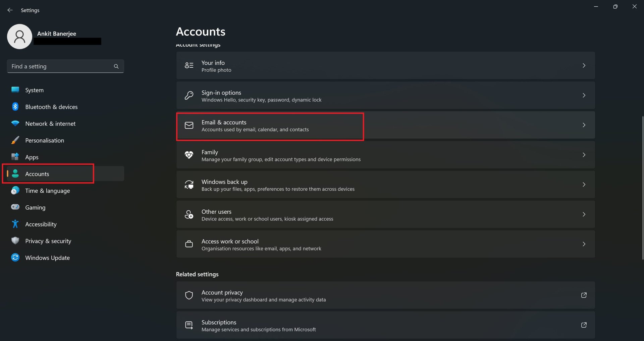Click the user profile avatar picture

coord(19,37)
